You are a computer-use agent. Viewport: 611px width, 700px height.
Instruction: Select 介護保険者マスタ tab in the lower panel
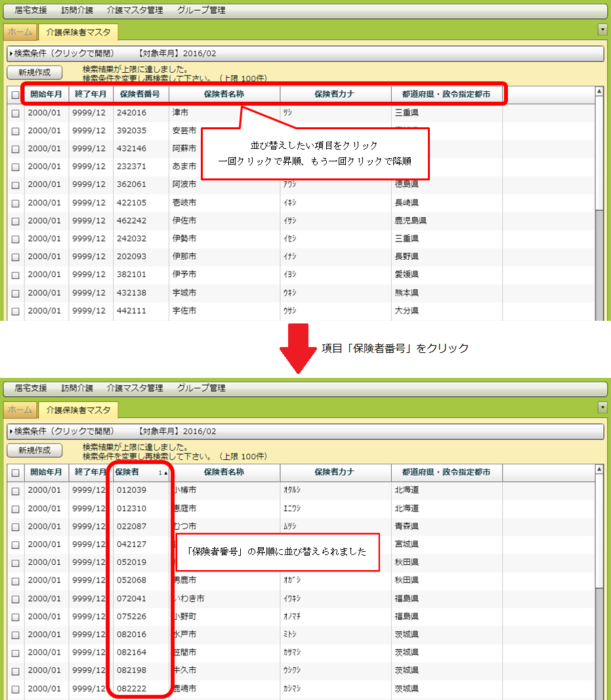pyautogui.click(x=78, y=409)
